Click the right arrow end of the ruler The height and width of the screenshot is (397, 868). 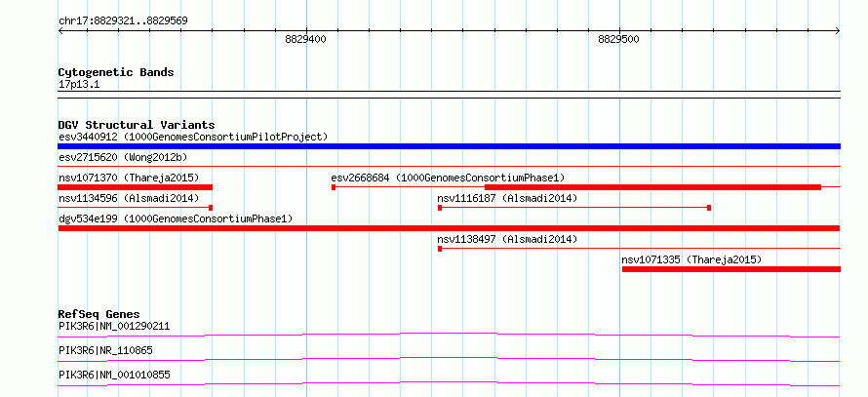[838, 31]
